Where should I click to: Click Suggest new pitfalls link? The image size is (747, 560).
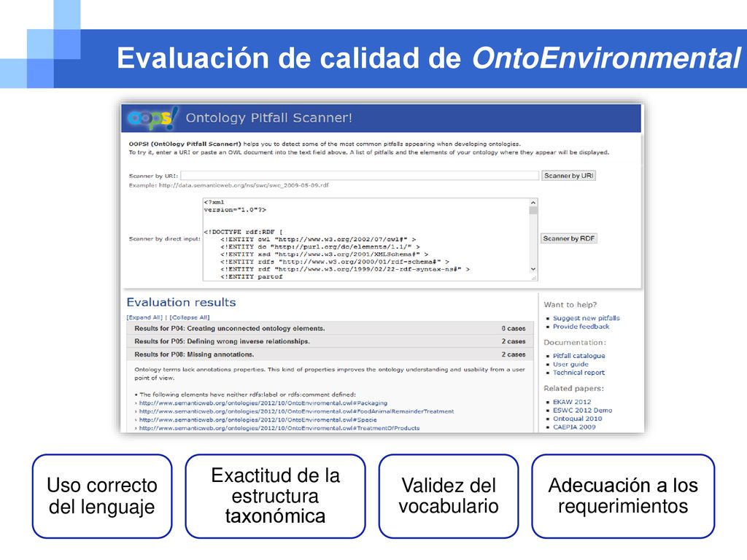(586, 318)
